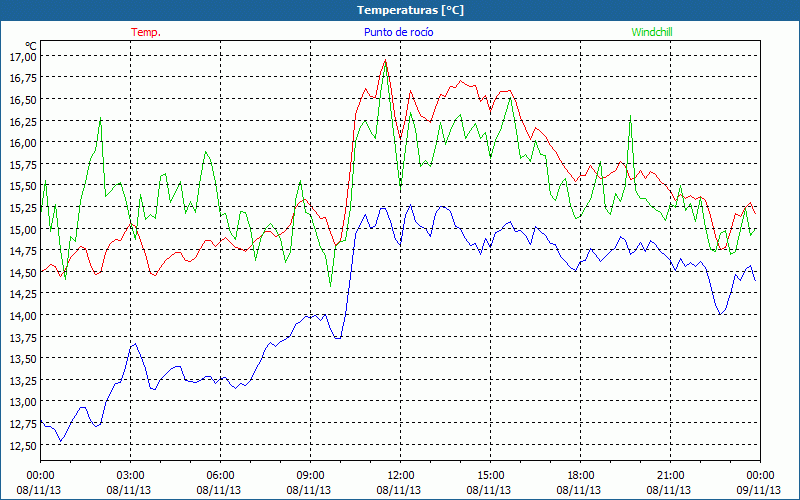The height and width of the screenshot is (500, 800).
Task: Click the '12,50' y-axis value
Action: click(x=23, y=446)
